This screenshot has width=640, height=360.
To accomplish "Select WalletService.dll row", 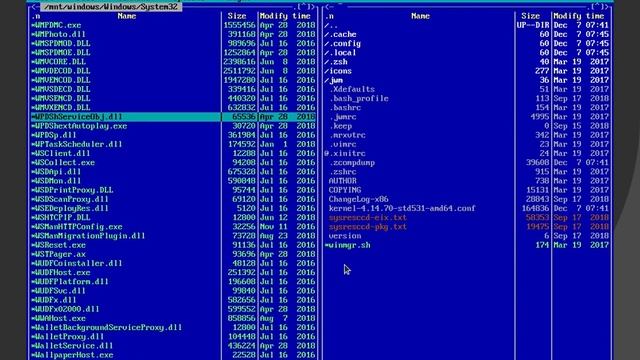I will tap(173, 346).
